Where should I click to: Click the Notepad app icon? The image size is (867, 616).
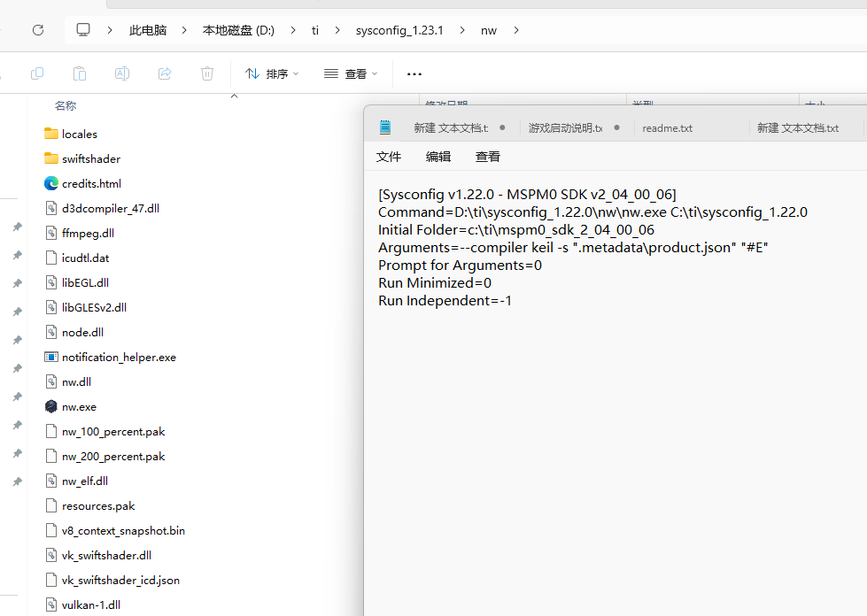[385, 127]
